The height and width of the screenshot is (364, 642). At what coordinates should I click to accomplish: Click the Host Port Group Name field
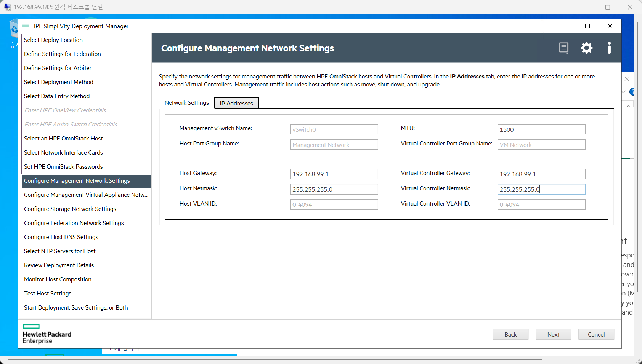[x=334, y=145]
